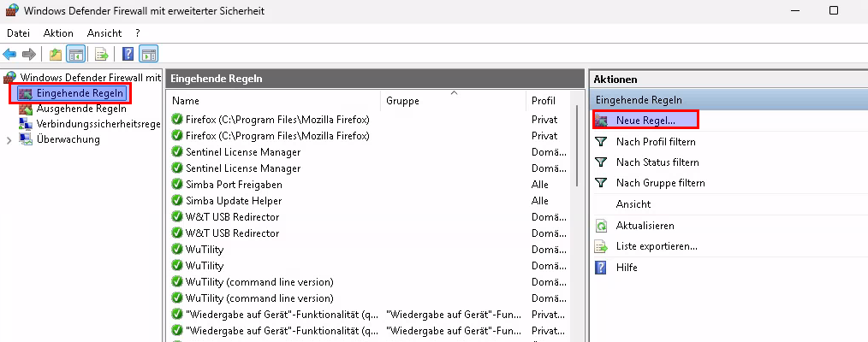Open Nach Profil filtern filter options

click(x=655, y=142)
